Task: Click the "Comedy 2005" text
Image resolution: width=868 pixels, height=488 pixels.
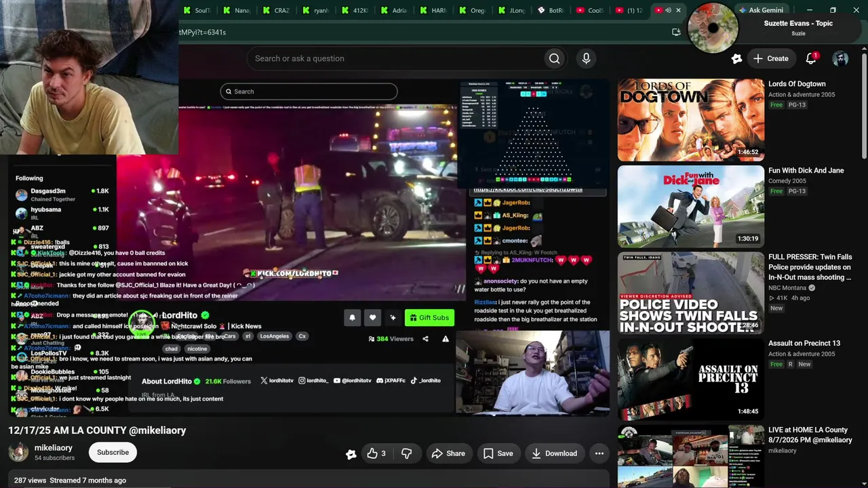Action: (x=787, y=181)
